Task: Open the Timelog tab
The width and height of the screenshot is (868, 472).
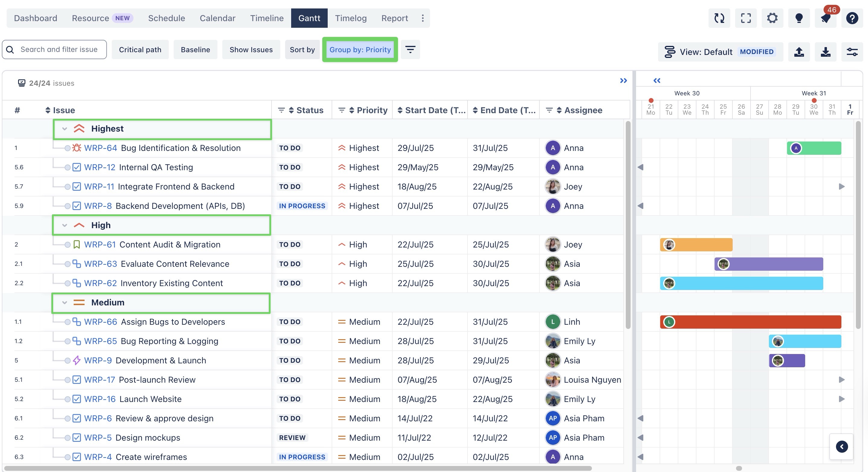Action: (350, 18)
